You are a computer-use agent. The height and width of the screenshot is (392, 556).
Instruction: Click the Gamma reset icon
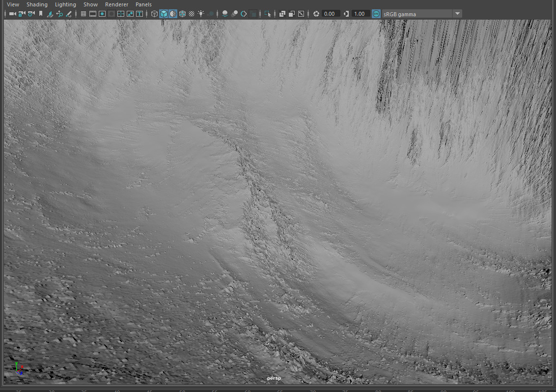click(x=346, y=14)
